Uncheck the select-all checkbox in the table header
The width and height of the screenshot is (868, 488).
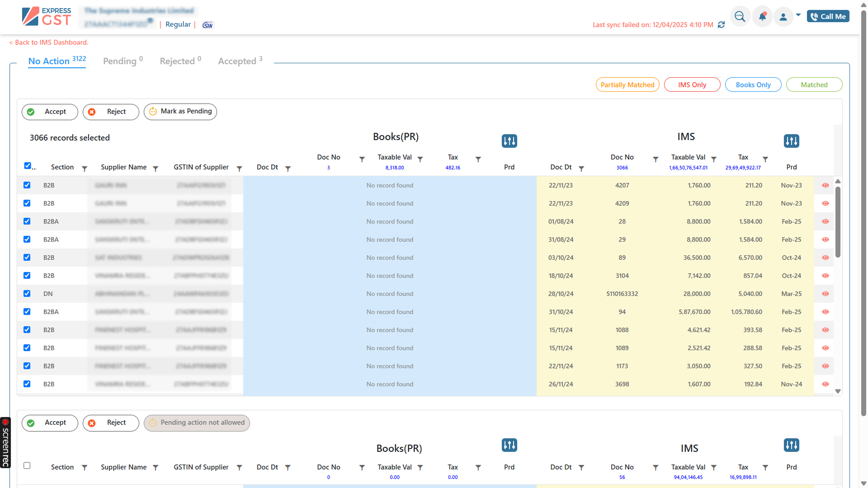(27, 165)
